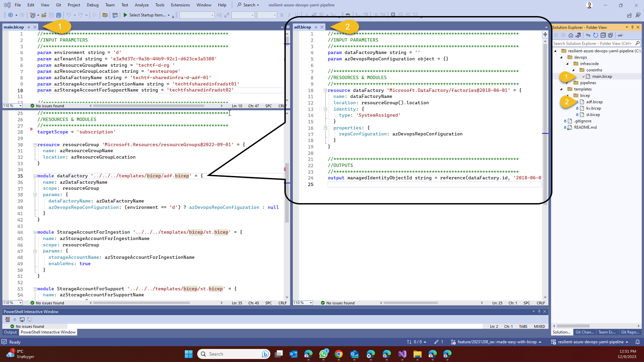Open the 110 % zoom dropdown in adf.bicep
The width and height of the screenshot is (644, 362).
click(x=311, y=303)
